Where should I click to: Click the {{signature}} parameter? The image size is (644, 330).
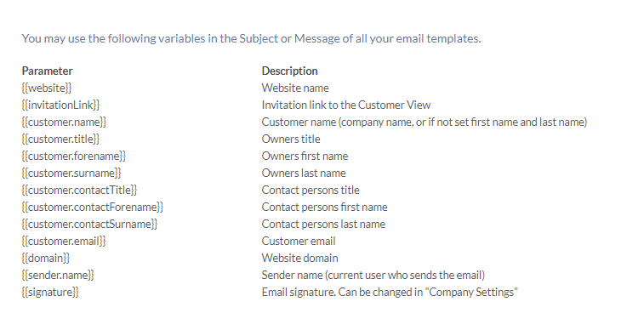(x=50, y=293)
